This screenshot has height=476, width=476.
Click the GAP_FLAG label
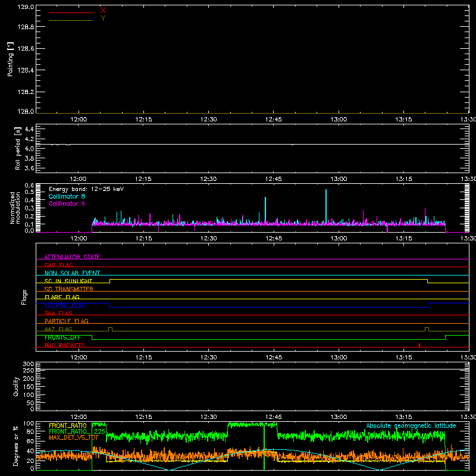58,265
